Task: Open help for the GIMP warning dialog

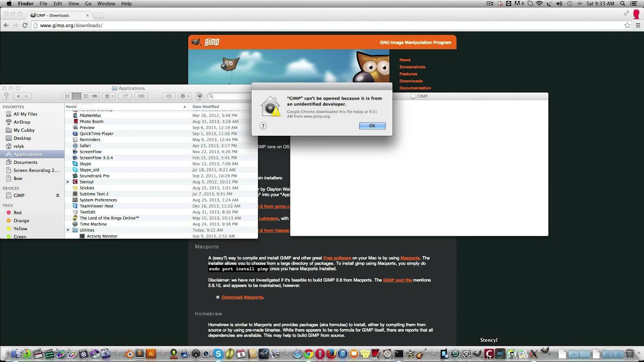Action: (x=263, y=126)
